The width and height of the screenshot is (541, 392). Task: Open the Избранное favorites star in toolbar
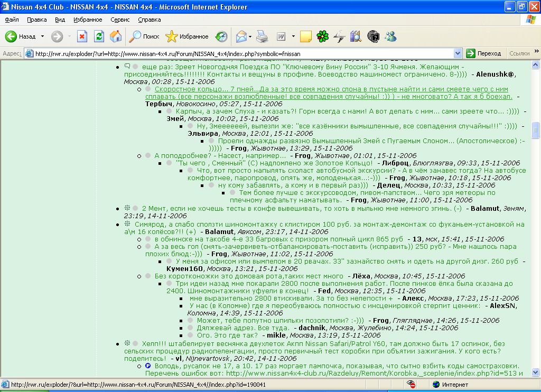pos(186,36)
